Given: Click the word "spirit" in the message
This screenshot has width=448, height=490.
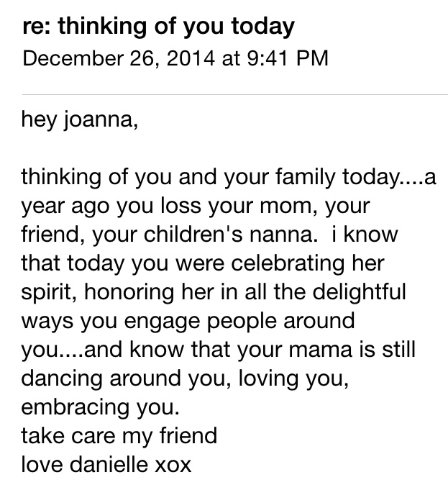Looking at the screenshot, I should [x=46, y=294].
